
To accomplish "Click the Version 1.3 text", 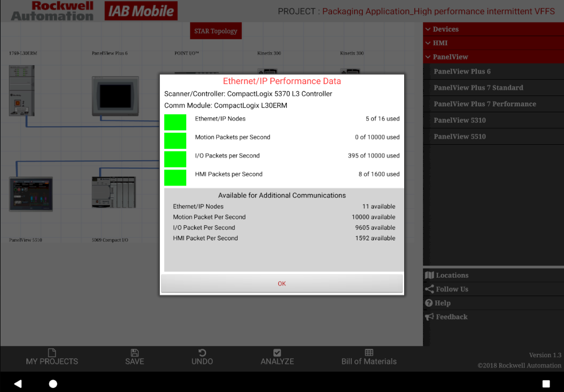I will click(545, 355).
